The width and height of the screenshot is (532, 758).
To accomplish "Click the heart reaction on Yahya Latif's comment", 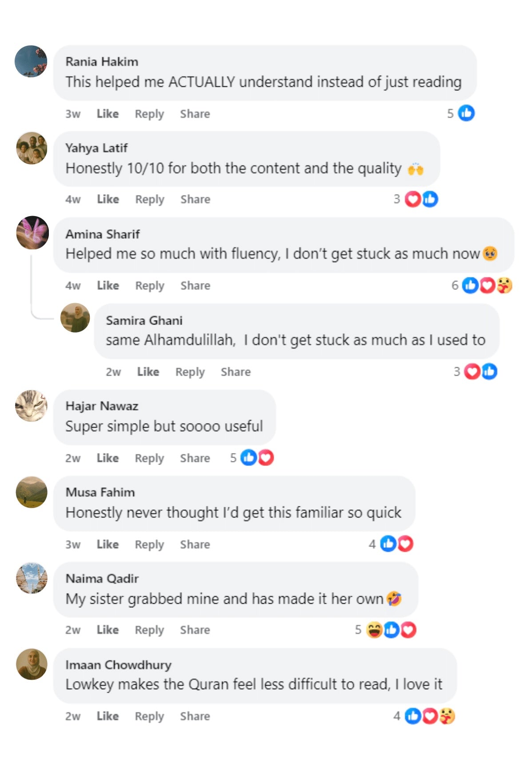I will tap(413, 199).
